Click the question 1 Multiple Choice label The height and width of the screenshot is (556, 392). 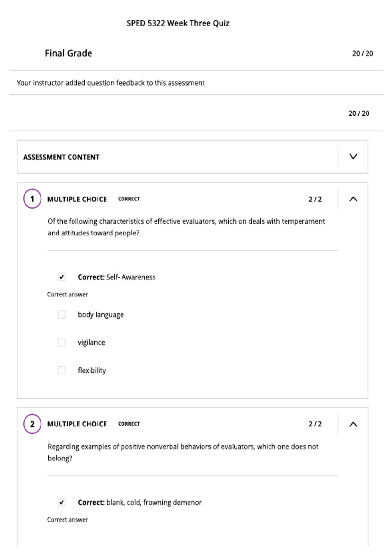pyautogui.click(x=77, y=199)
